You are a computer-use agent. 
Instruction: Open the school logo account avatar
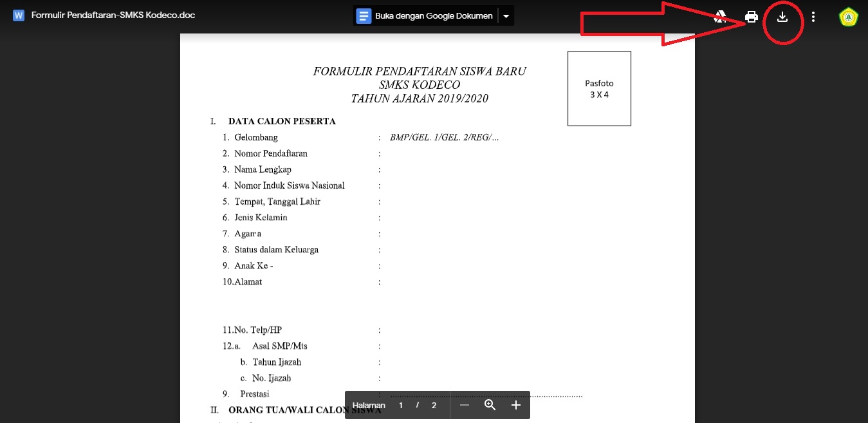point(849,17)
